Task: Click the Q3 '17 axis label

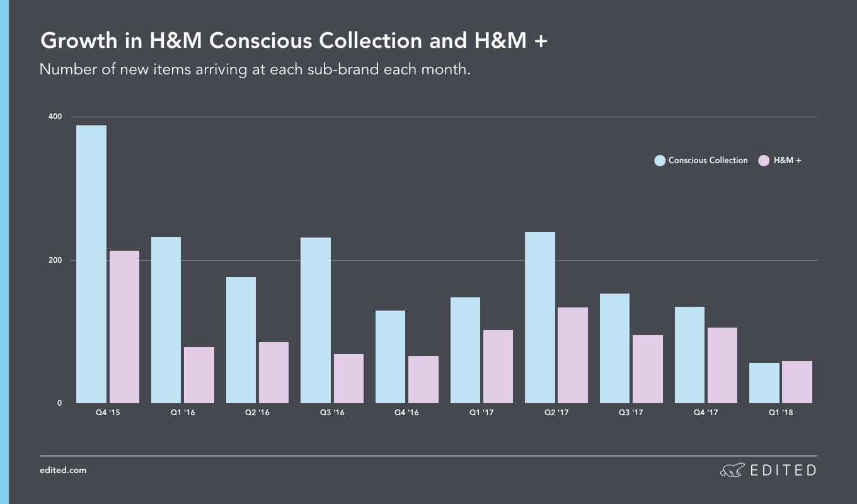Action: pos(631,413)
